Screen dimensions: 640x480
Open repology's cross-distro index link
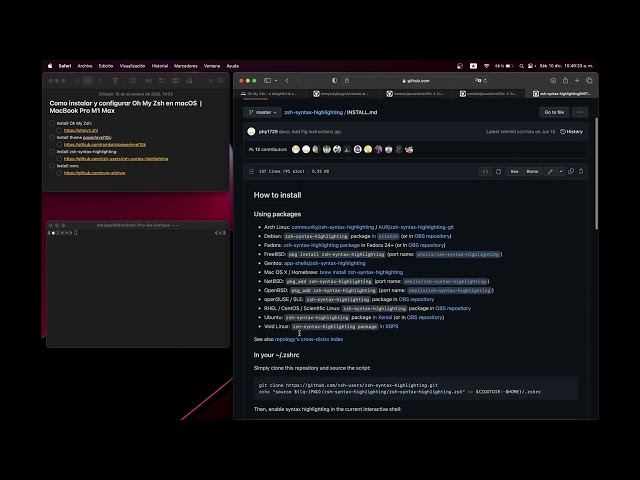click(309, 339)
